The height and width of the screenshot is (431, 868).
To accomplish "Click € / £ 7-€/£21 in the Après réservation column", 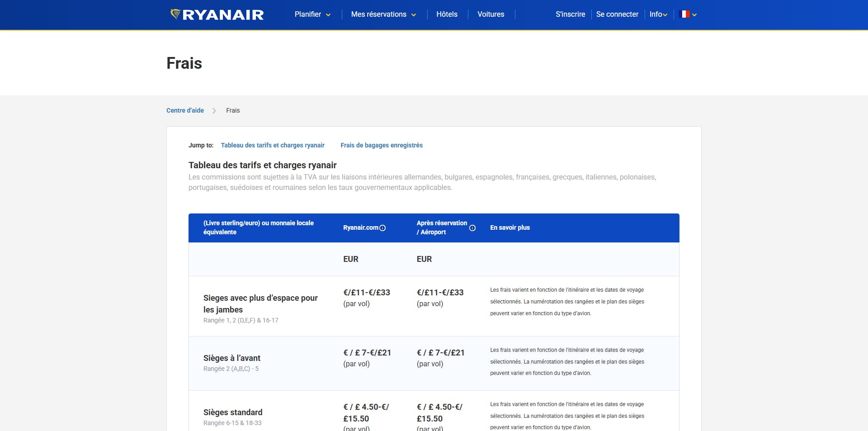I will point(440,353).
